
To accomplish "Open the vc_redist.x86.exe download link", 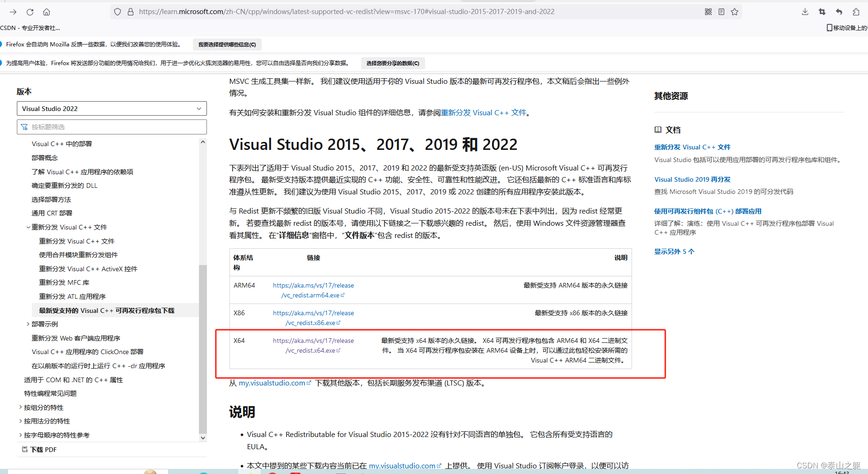I will tap(313, 318).
